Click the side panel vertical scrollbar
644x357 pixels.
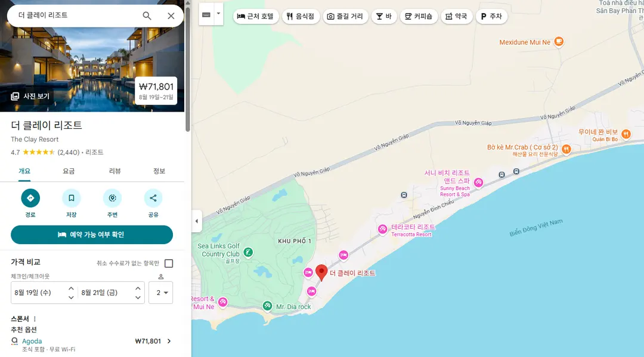click(188, 69)
